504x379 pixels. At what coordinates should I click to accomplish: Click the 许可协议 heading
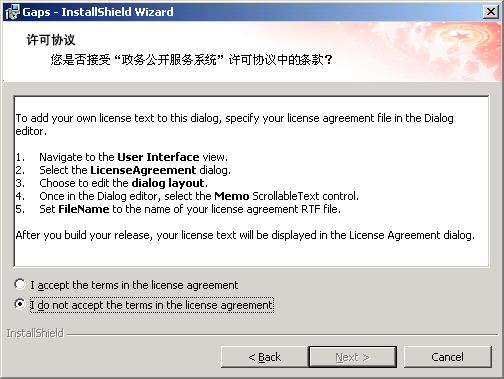tap(51, 40)
